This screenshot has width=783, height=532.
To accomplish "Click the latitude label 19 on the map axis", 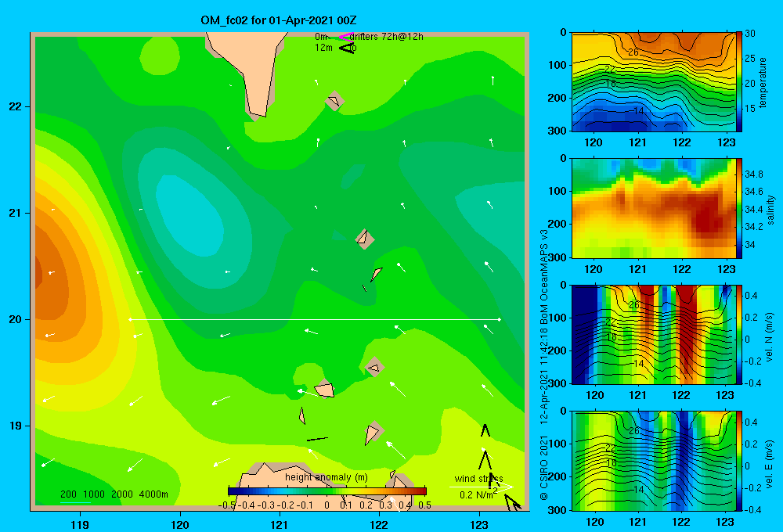I will [x=15, y=426].
